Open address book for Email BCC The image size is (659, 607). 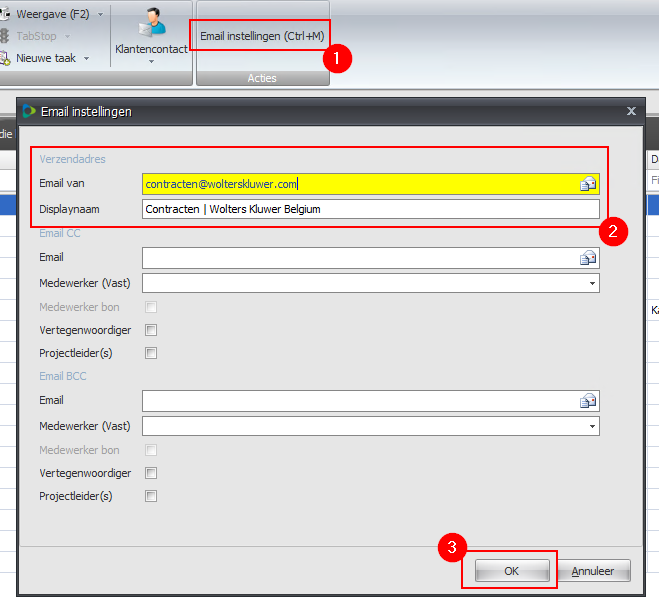[x=588, y=401]
